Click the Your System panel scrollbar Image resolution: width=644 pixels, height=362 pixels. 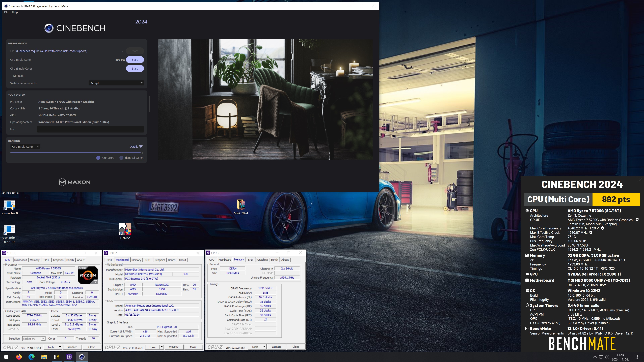(149, 104)
